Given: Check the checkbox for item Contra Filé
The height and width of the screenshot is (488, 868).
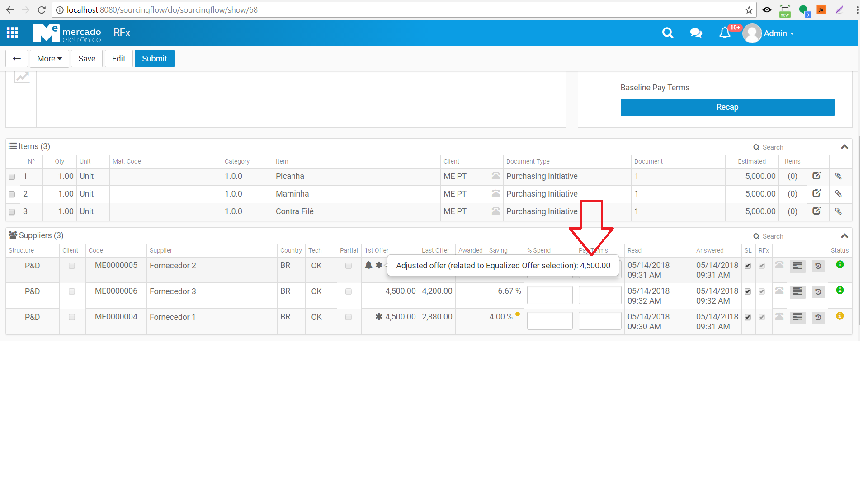Looking at the screenshot, I should pos(12,212).
